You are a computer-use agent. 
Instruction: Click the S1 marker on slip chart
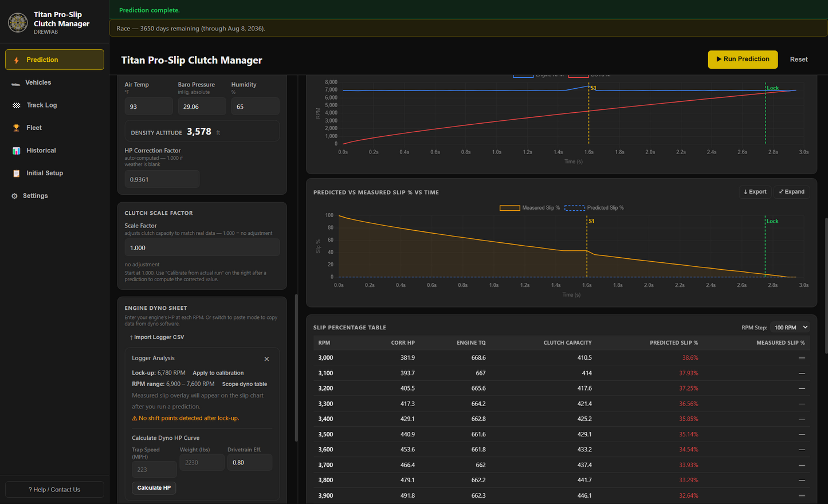pyautogui.click(x=591, y=221)
